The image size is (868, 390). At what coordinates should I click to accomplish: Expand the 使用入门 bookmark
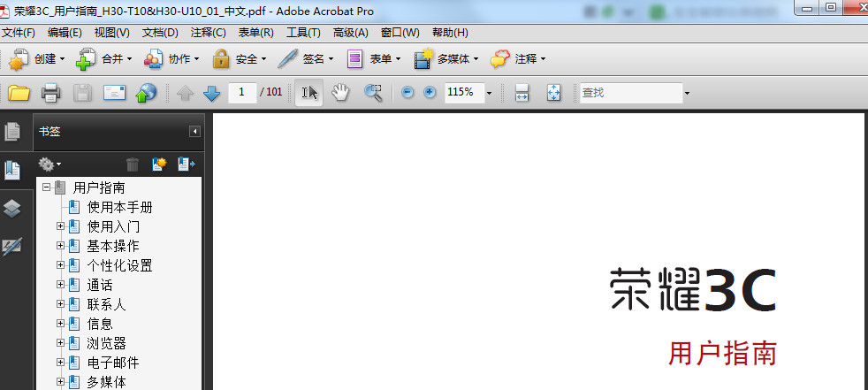tap(61, 226)
